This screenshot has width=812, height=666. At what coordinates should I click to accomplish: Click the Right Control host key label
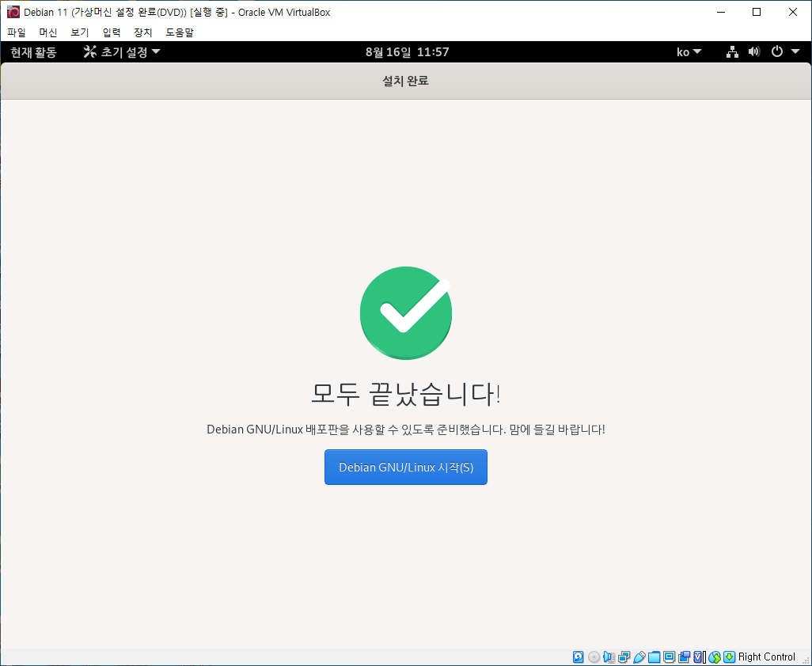click(766, 657)
